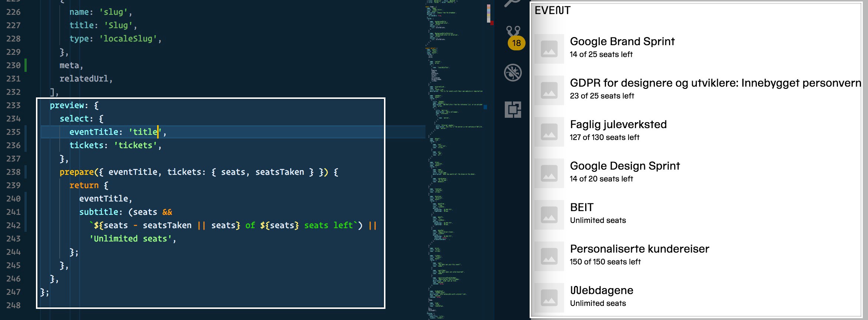The image size is (868, 320).
Task: Click the green change marker beside line 230
Action: pyautogui.click(x=26, y=65)
